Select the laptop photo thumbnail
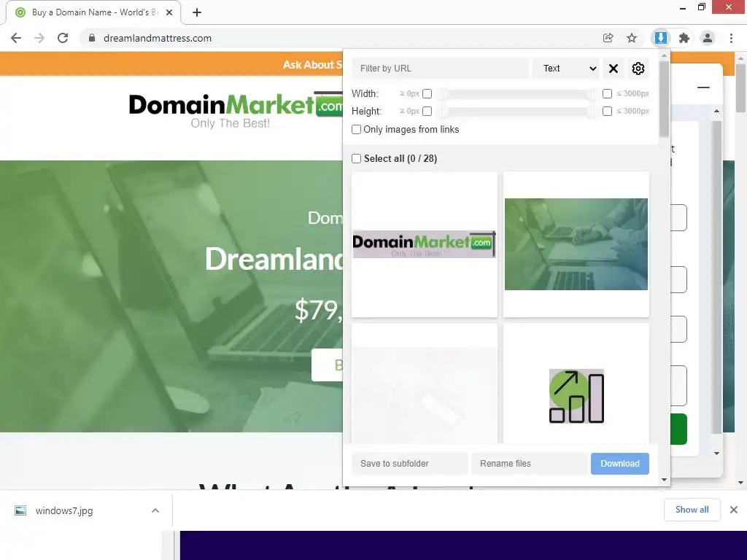 pyautogui.click(x=576, y=244)
